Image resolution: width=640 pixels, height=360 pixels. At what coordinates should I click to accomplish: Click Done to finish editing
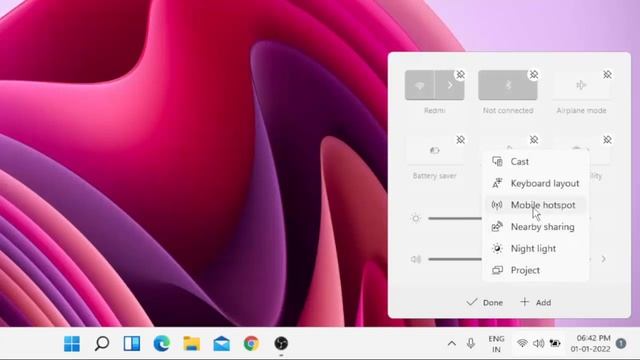point(484,302)
